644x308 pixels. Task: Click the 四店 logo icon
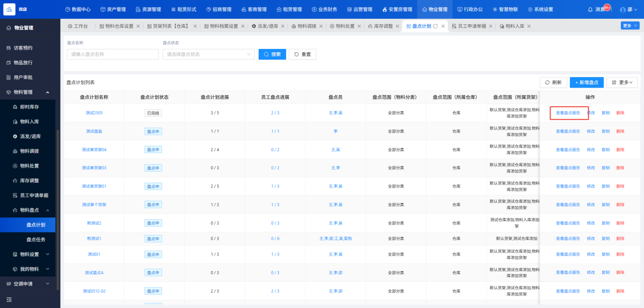[9, 9]
